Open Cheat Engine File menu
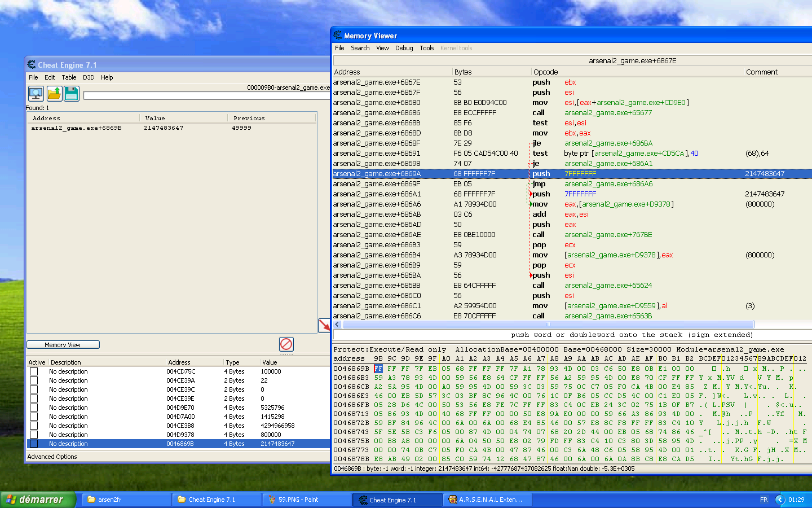The width and height of the screenshot is (812, 508). click(x=34, y=77)
